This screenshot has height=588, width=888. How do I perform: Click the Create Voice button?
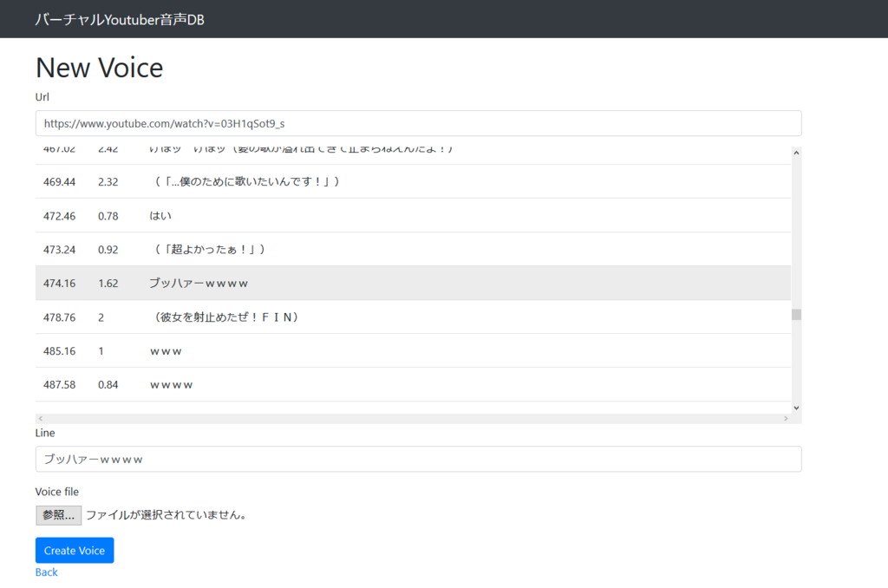[75, 550]
